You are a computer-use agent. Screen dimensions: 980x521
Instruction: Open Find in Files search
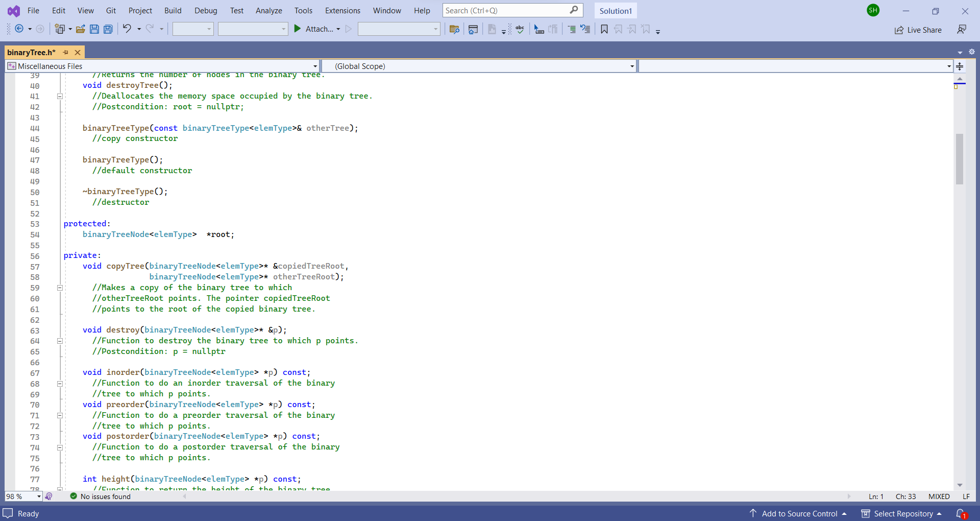click(x=454, y=29)
